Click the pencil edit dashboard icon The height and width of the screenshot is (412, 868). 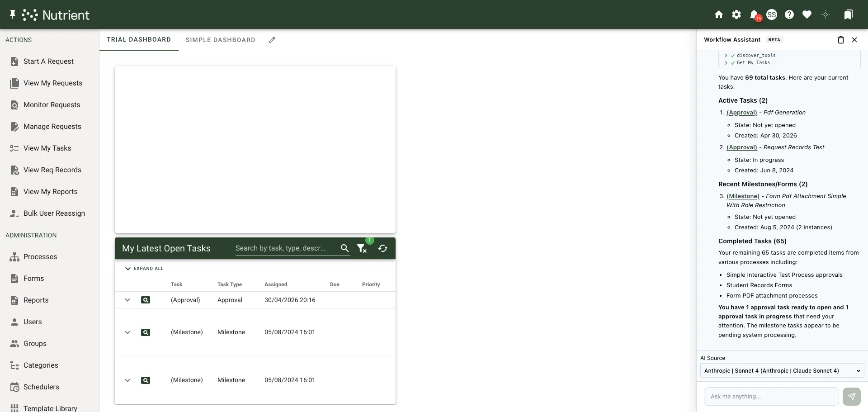(272, 40)
